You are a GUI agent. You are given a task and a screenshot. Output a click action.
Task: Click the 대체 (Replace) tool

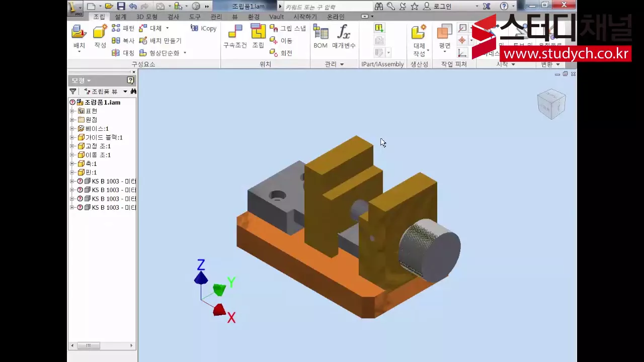[150, 28]
